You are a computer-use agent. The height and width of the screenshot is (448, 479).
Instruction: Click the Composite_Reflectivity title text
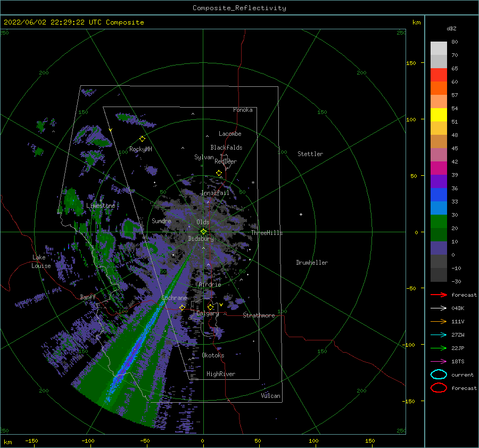click(x=240, y=8)
